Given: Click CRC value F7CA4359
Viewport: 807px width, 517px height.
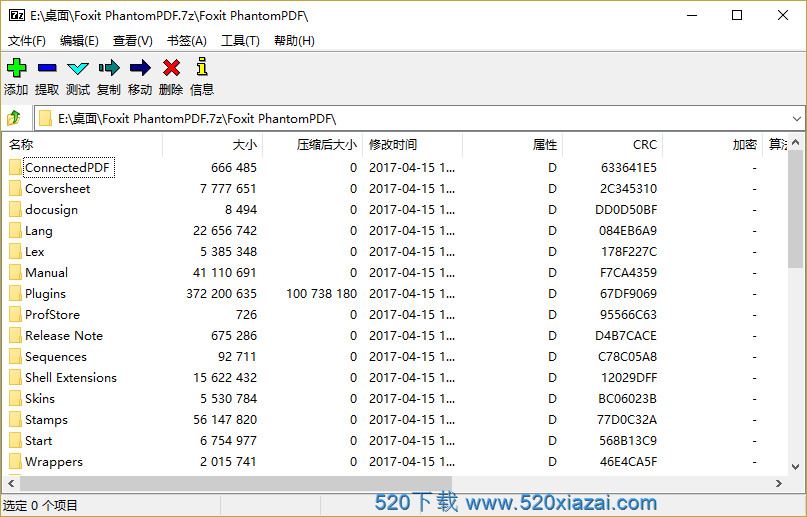Looking at the screenshot, I should pyautogui.click(x=628, y=273).
